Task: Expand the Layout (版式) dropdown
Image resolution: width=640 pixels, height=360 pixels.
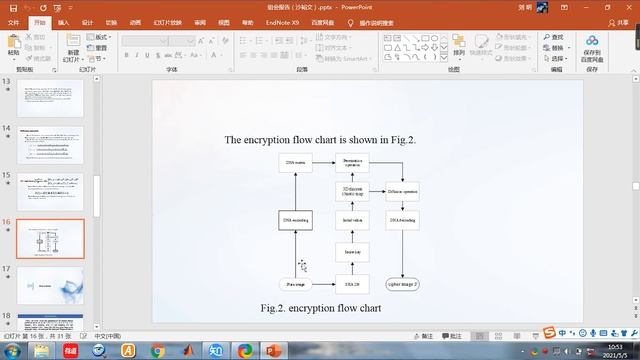Action: click(x=99, y=37)
